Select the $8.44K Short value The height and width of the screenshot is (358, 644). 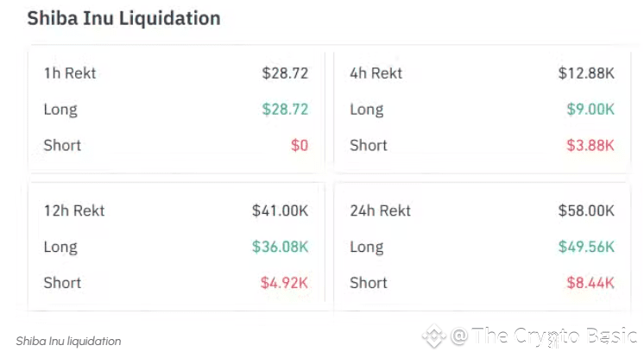click(x=590, y=282)
